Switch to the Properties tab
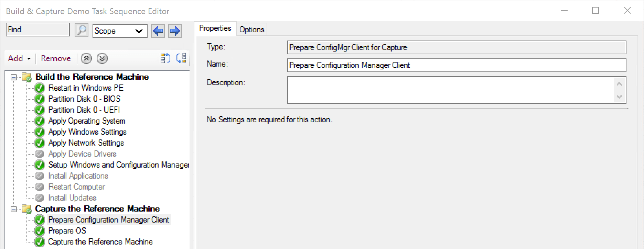 tap(215, 29)
